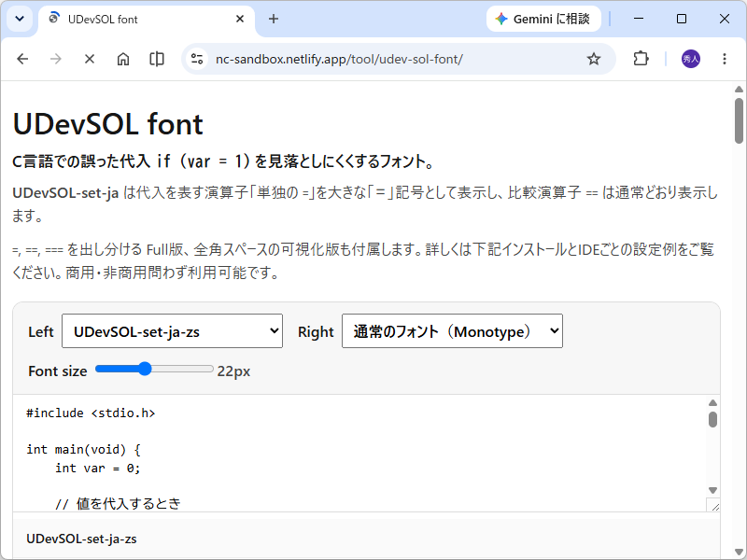Image resolution: width=747 pixels, height=560 pixels.
Task: Close the UDevSOL font tab
Action: click(x=240, y=19)
